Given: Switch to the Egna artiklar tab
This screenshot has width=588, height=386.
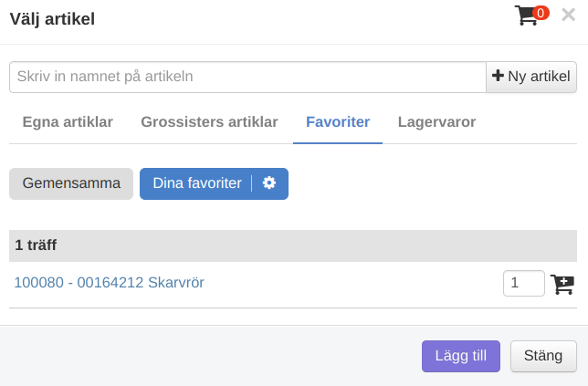Looking at the screenshot, I should [x=68, y=122].
